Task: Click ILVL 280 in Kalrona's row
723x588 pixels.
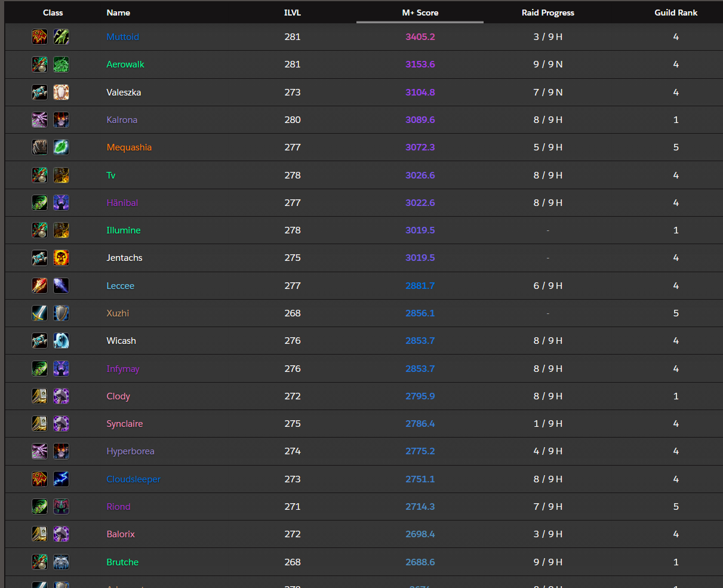Action: click(x=293, y=120)
